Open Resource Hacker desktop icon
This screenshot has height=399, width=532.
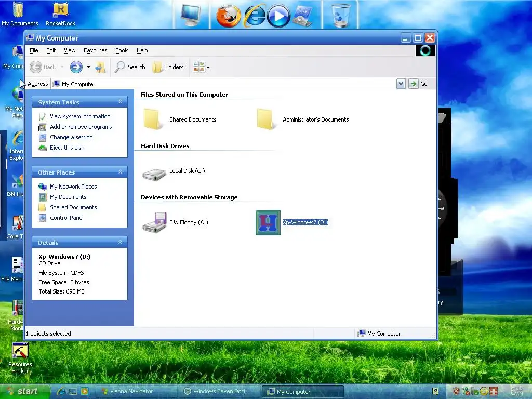click(x=20, y=358)
